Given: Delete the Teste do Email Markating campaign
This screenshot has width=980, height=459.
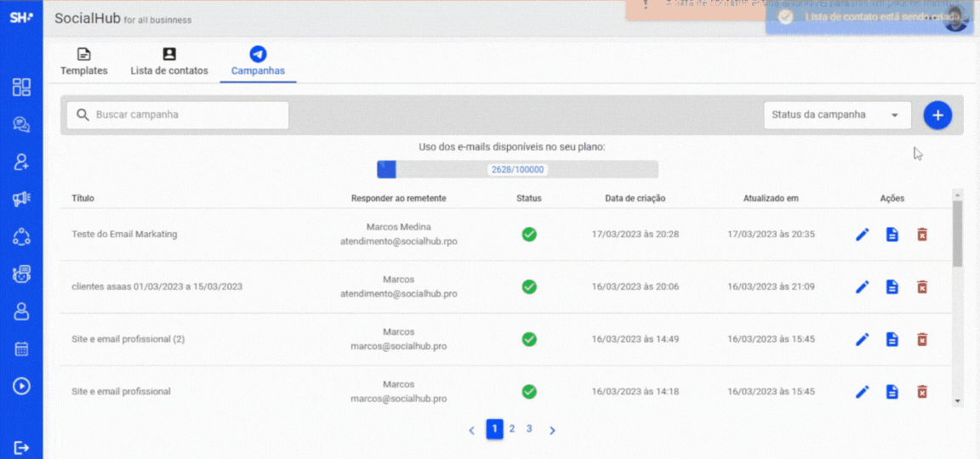Looking at the screenshot, I should pos(922,235).
